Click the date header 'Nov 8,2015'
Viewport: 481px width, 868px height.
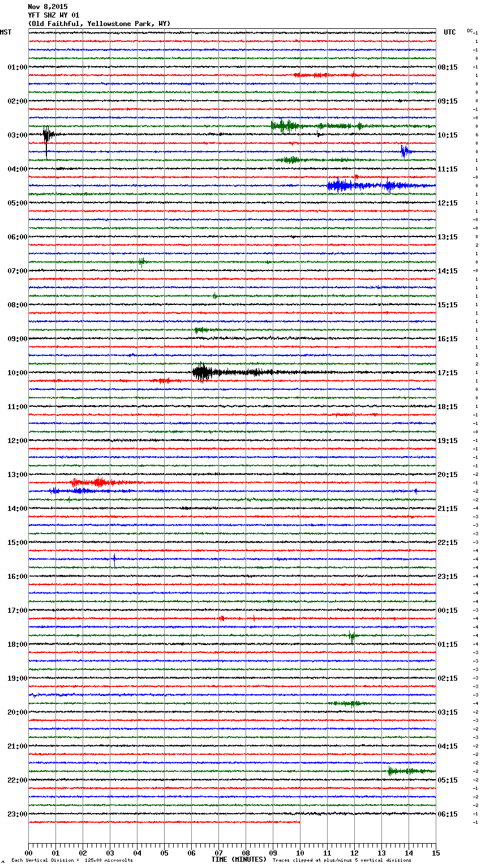[48, 7]
